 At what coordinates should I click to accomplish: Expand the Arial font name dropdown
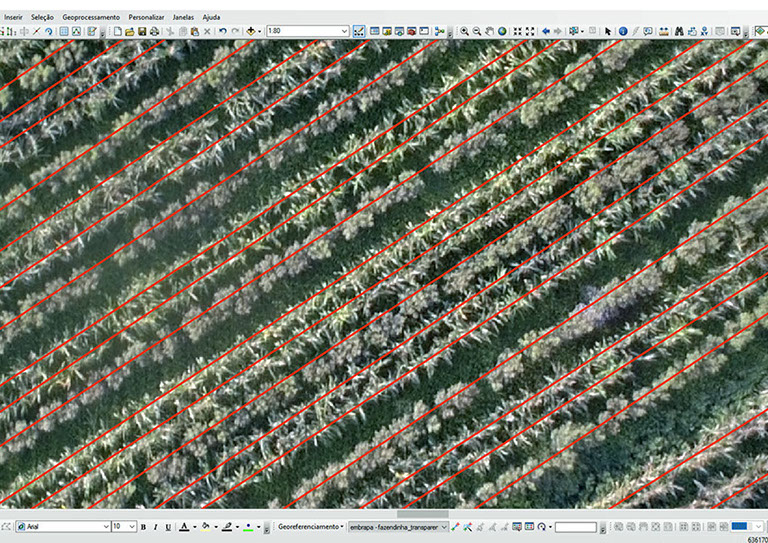(106, 527)
